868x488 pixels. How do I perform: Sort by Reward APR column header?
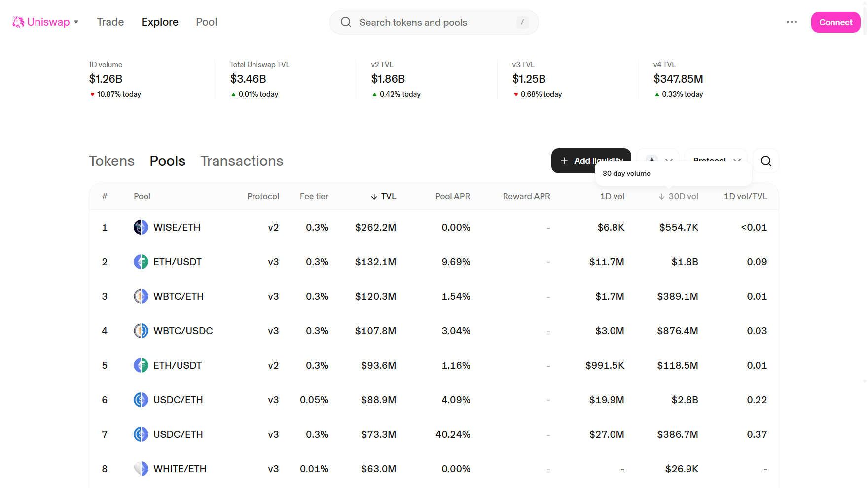coord(526,196)
